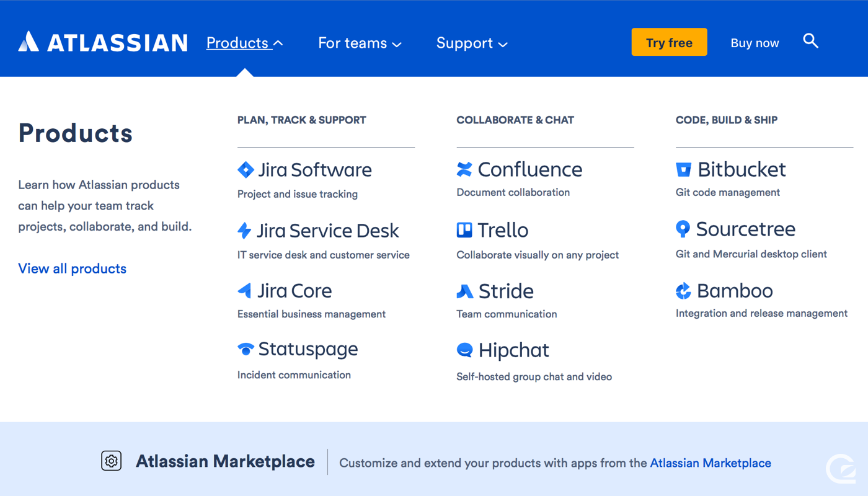The height and width of the screenshot is (496, 868).
Task: Open the Jira Core product entry
Action: 294,291
